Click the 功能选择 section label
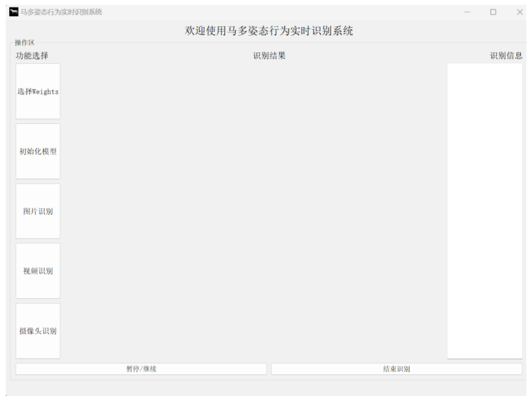Screen dimensions: 532x402 tap(32, 55)
